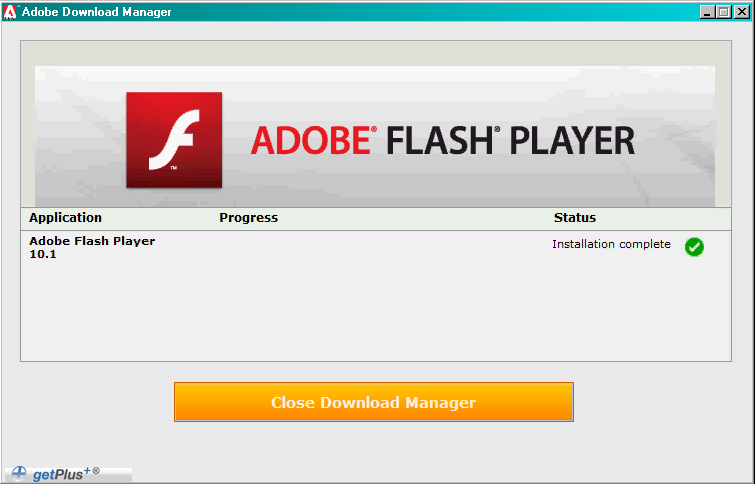This screenshot has width=755, height=484.
Task: Minimize the Adobe Download Manager window
Action: (707, 12)
